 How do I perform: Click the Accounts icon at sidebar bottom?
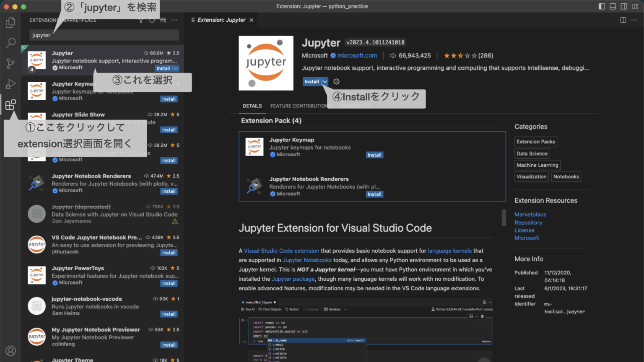10,351
